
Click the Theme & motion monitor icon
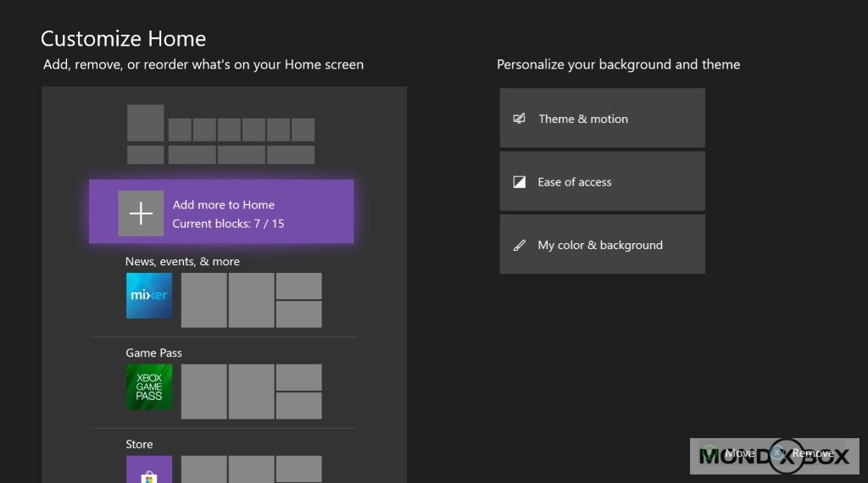[x=520, y=119]
